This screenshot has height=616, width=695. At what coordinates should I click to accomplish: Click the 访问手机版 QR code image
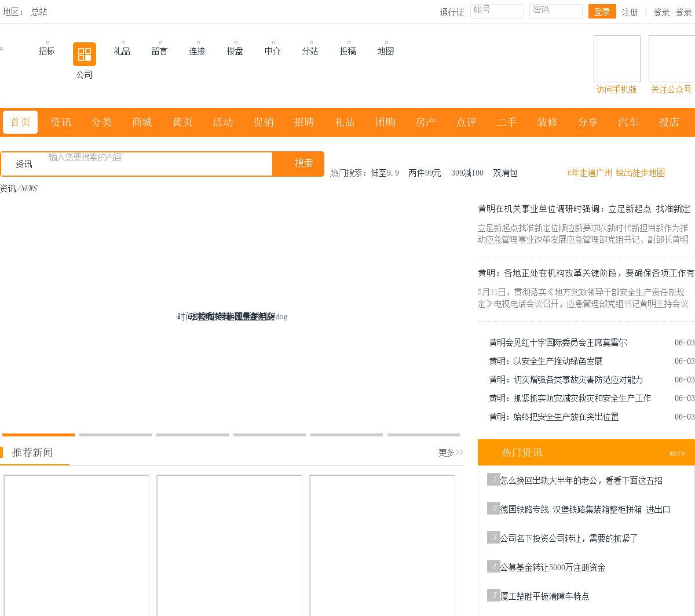coord(617,59)
